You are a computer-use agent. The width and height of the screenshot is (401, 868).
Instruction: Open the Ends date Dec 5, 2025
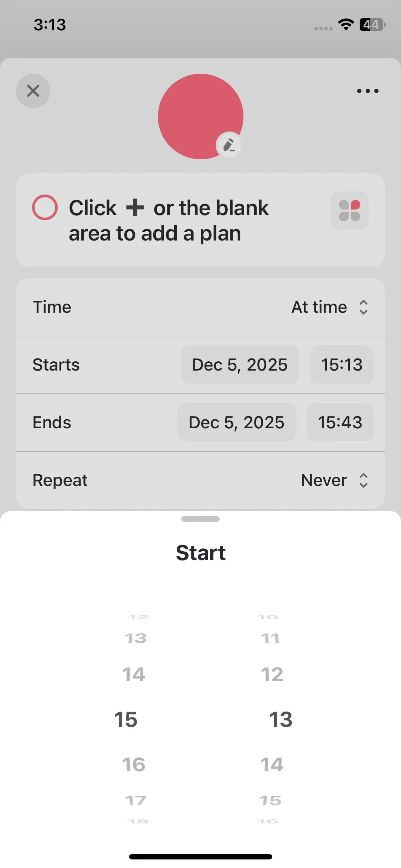pyautogui.click(x=237, y=423)
